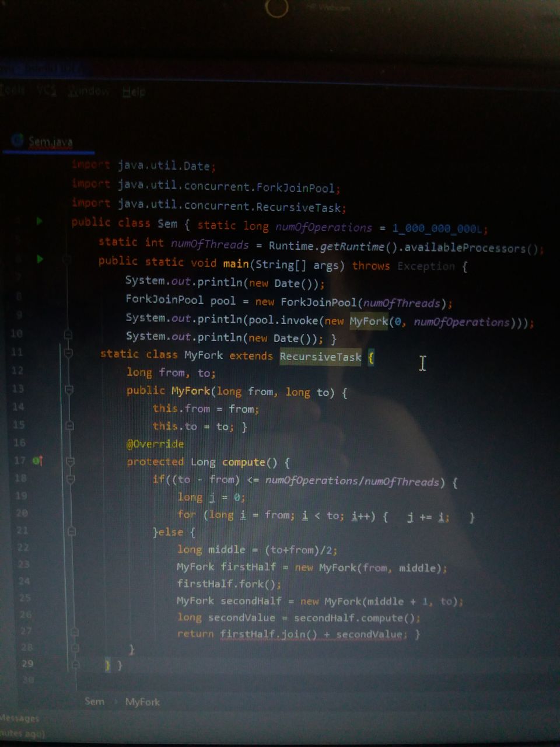Click the ForkJoinPool import statement

click(205, 186)
